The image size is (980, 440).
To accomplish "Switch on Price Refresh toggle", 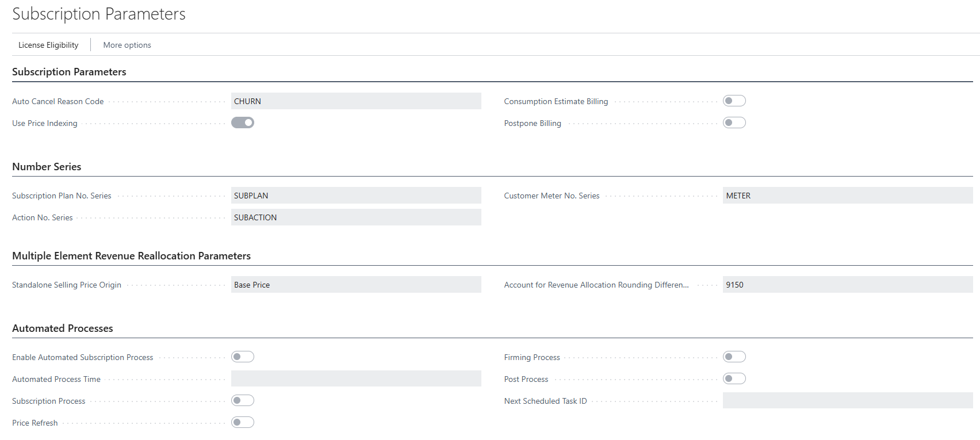I will point(242,423).
